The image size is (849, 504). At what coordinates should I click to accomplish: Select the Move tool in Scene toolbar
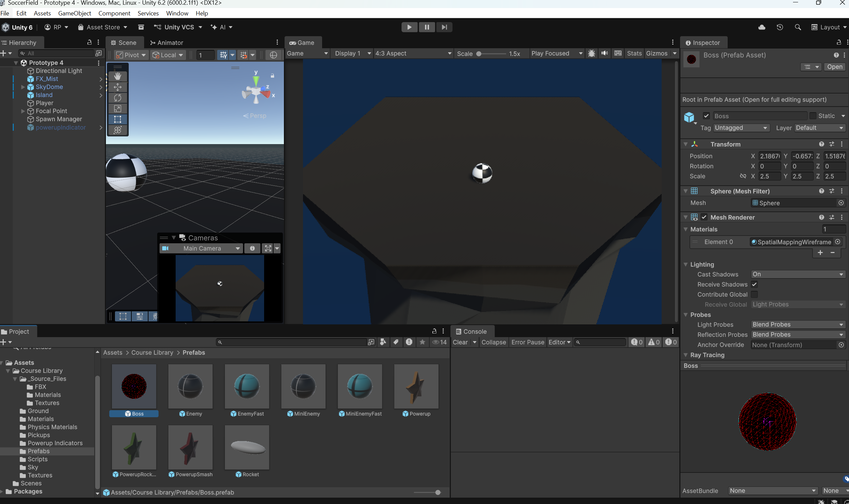[x=118, y=87]
